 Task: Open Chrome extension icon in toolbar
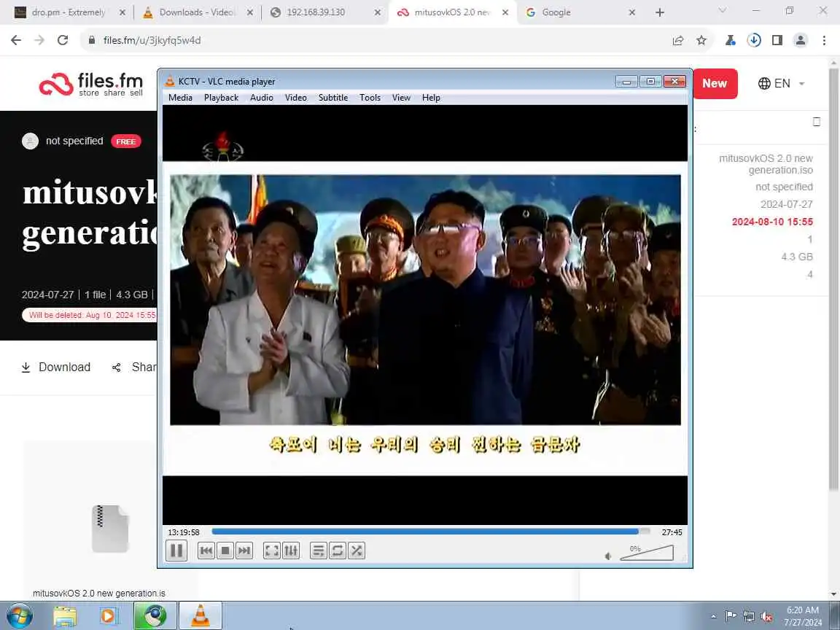coord(730,40)
